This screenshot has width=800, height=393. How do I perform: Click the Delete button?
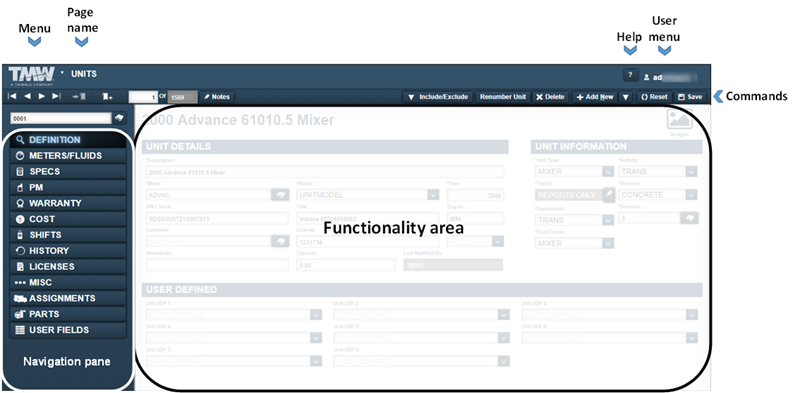coord(550,97)
